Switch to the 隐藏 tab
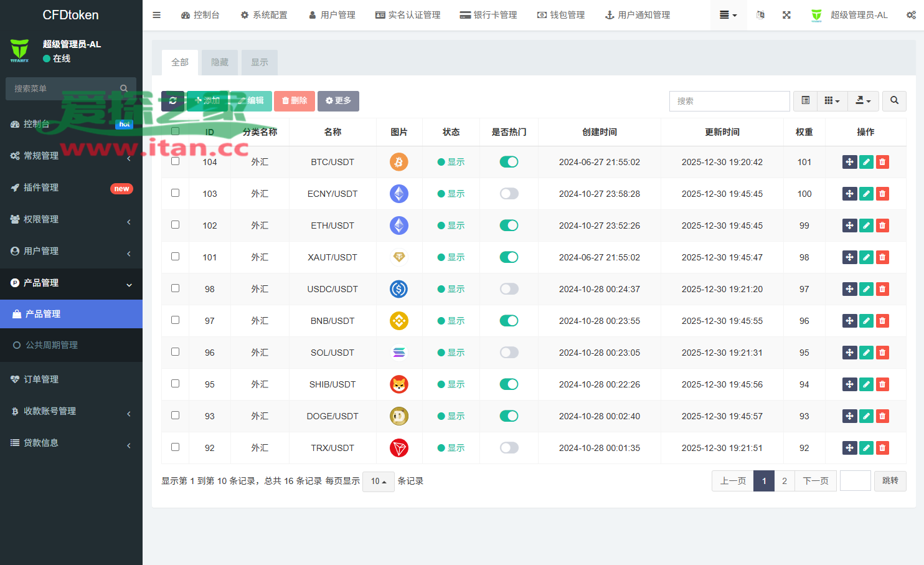This screenshot has width=924, height=565. pyautogui.click(x=220, y=62)
